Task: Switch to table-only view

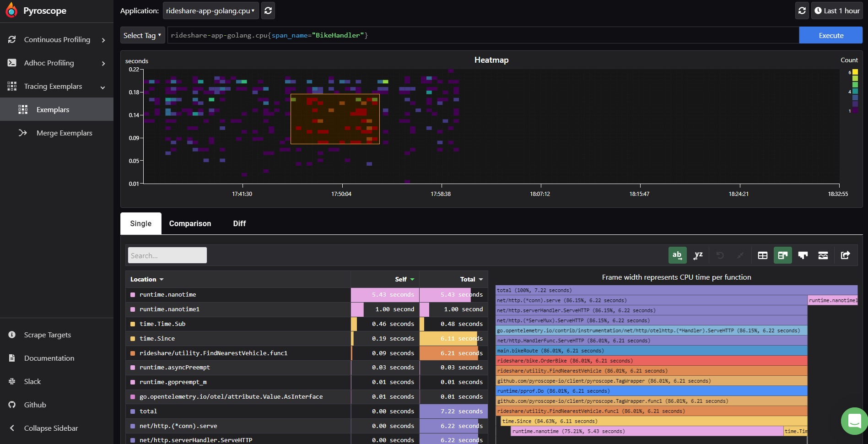Action: pos(762,255)
